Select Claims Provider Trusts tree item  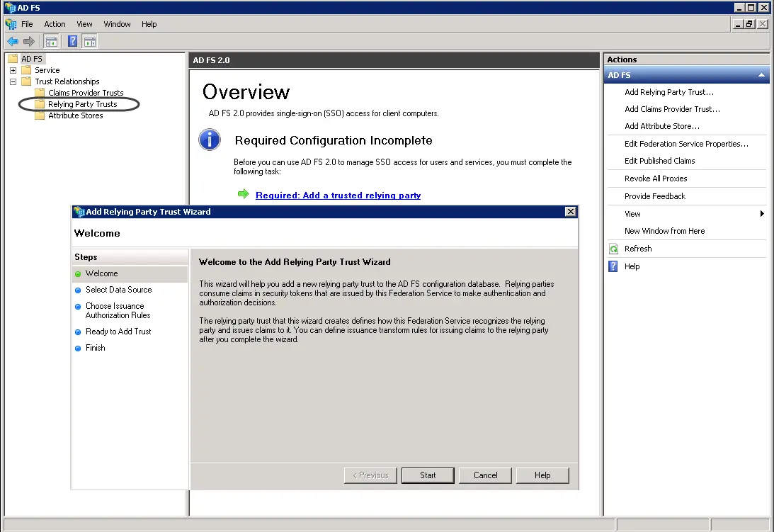86,93
